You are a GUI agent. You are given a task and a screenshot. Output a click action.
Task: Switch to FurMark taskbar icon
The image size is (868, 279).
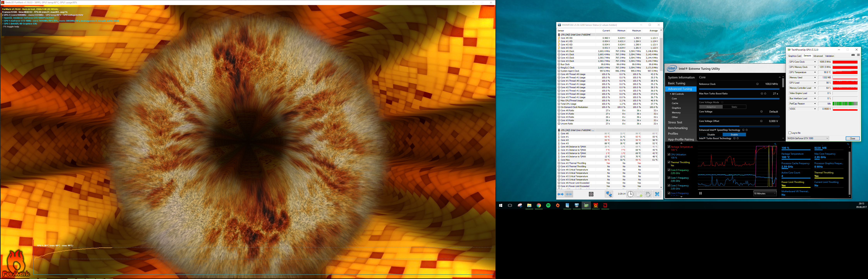(x=596, y=206)
